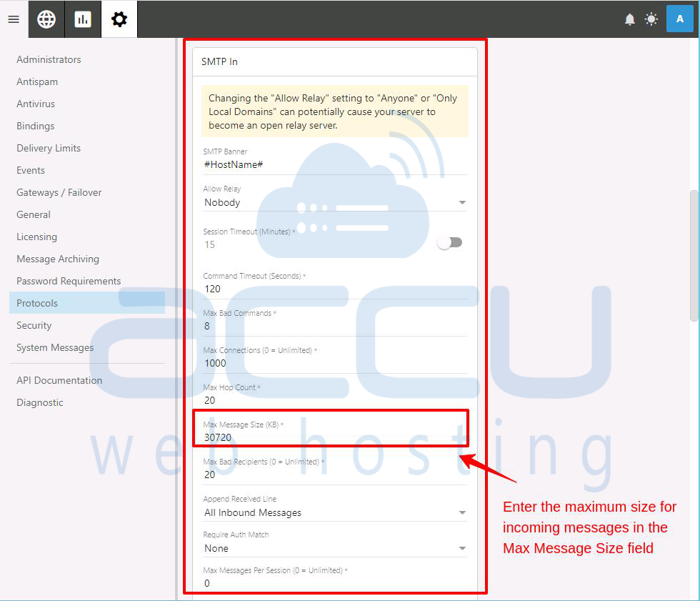700x601 pixels.
Task: Click the Session Timeout value 15
Action: coord(210,244)
